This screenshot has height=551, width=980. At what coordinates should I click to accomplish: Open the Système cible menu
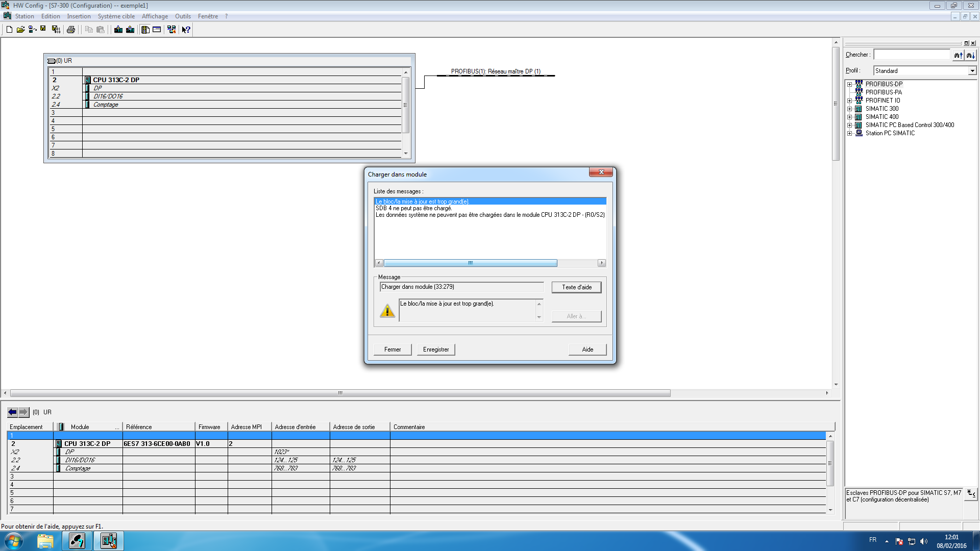pyautogui.click(x=116, y=16)
